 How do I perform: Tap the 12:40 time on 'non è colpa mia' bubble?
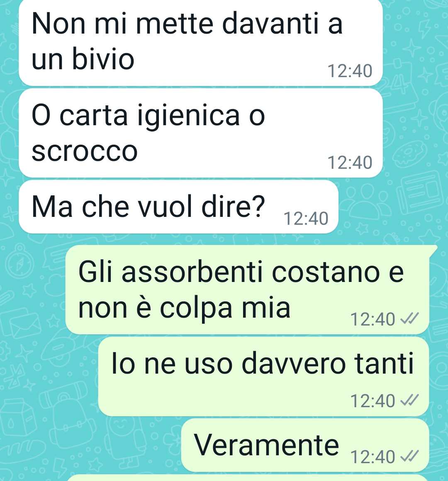pyautogui.click(x=373, y=319)
